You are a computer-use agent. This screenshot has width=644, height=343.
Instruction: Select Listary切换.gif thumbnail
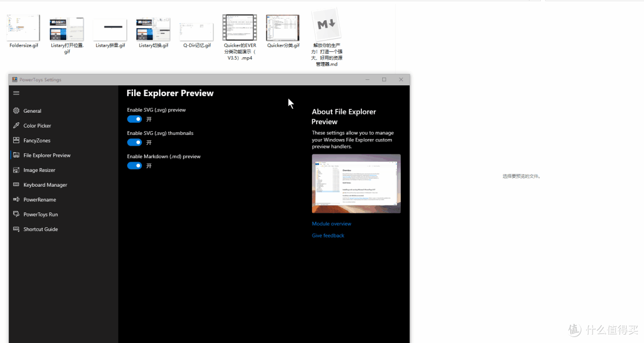[x=153, y=29]
